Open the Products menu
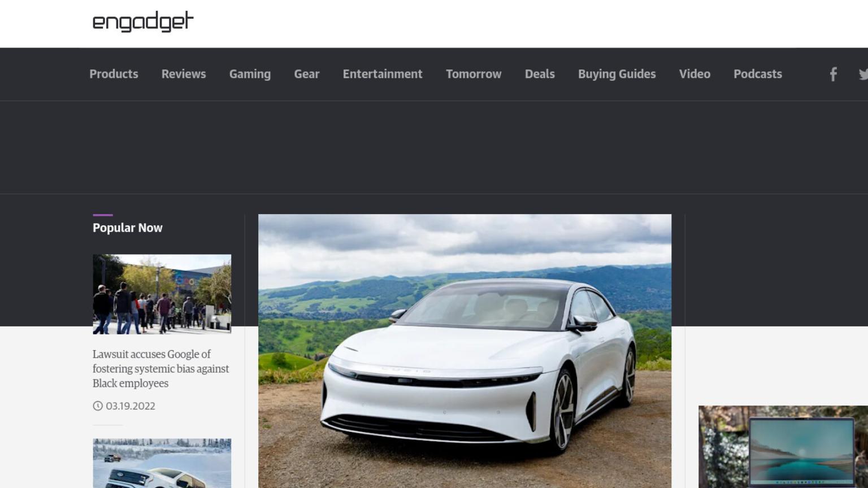The image size is (868, 488). pyautogui.click(x=114, y=74)
